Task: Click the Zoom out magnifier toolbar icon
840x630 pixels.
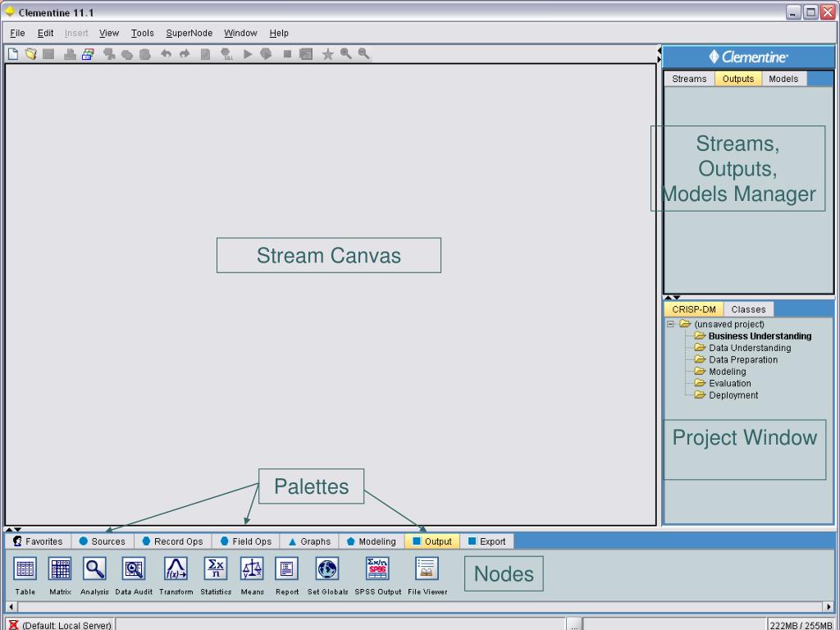Action: tap(363, 53)
